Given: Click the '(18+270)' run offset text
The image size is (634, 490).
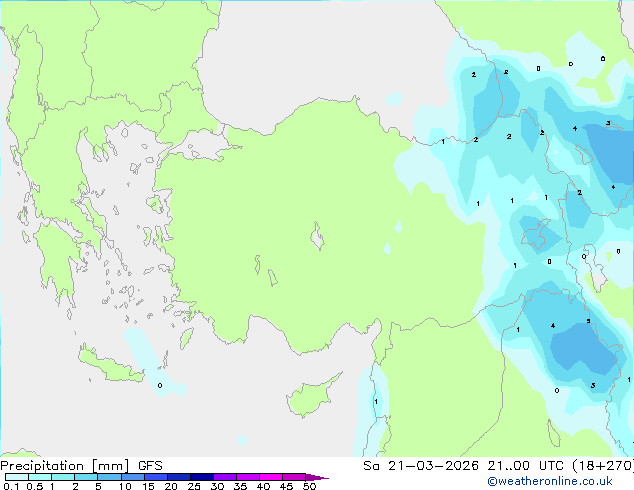Looking at the screenshot, I should 603,466.
